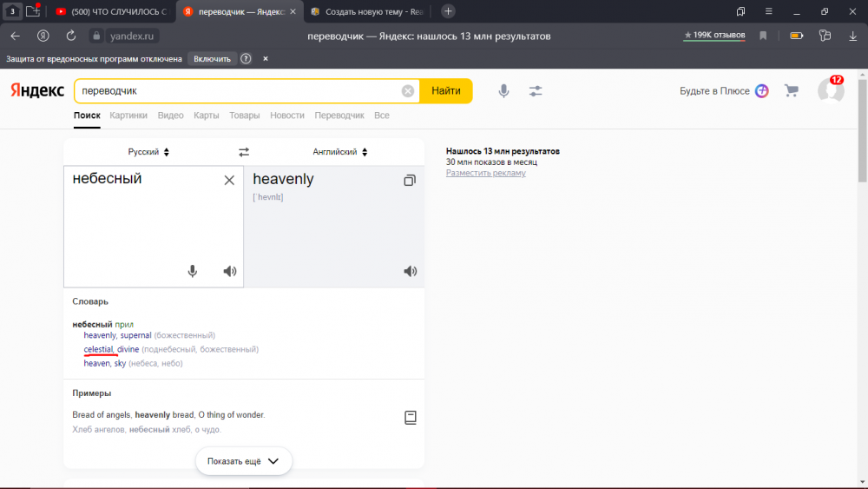This screenshot has height=489, width=868.
Task: Click the new tab group icon with red dot
Action: click(33, 10)
